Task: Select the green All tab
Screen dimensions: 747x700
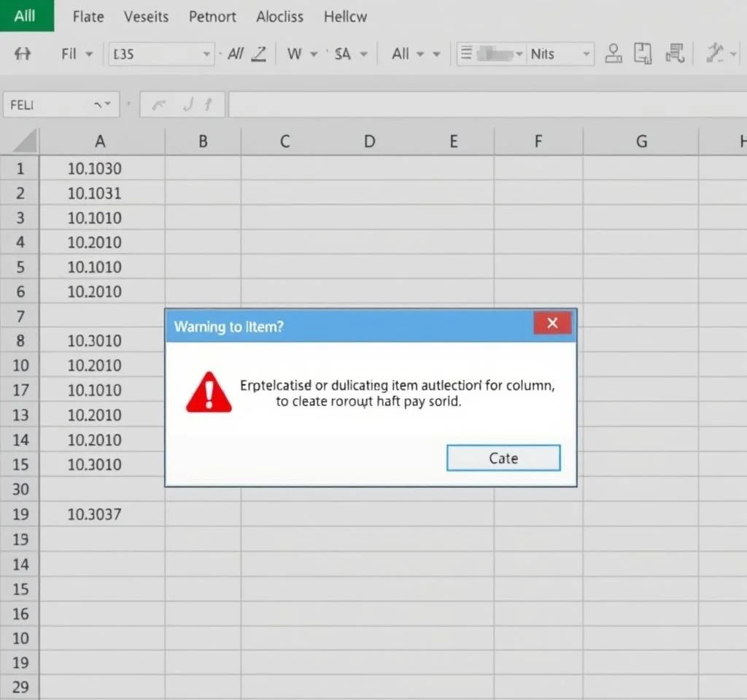Action: click(x=26, y=15)
